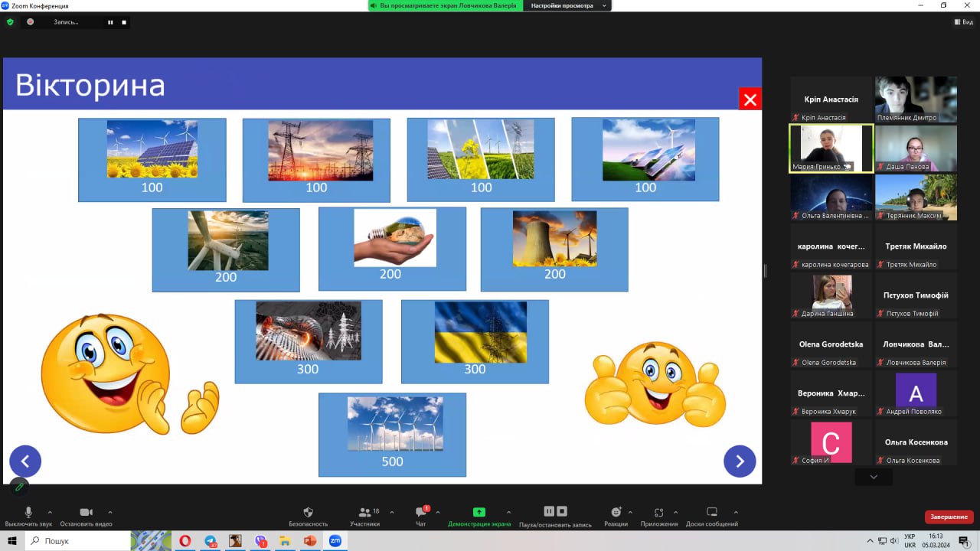Open the Участники participants panel
The width and height of the screenshot is (980, 551).
(x=364, y=513)
